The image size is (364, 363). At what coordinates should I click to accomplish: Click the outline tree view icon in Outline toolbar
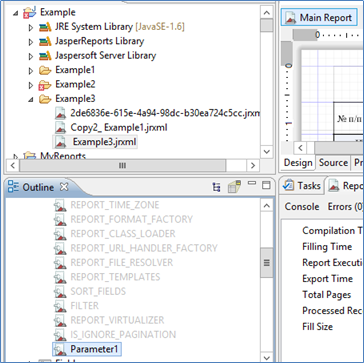pyautogui.click(x=216, y=188)
